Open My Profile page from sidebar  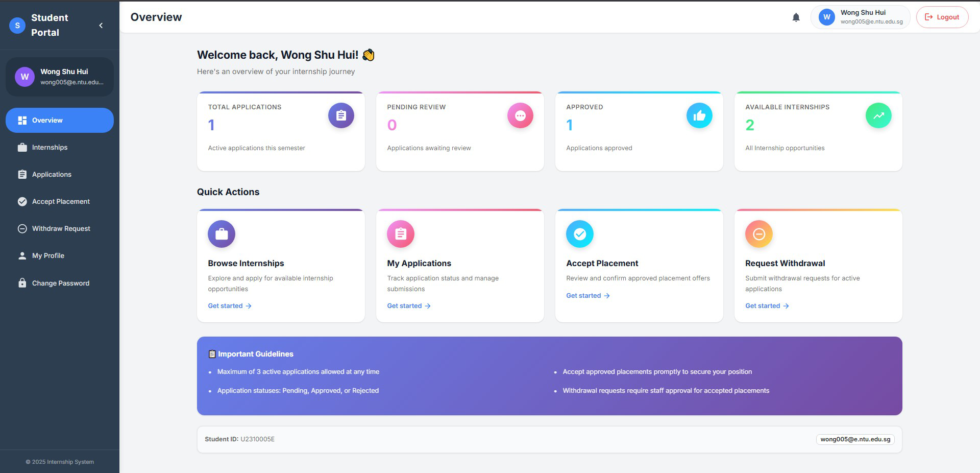click(x=48, y=256)
